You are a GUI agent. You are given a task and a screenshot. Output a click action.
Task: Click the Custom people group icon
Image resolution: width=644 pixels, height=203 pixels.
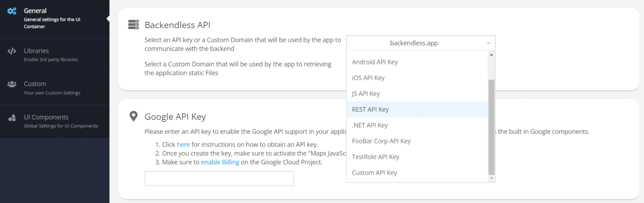pos(11,84)
